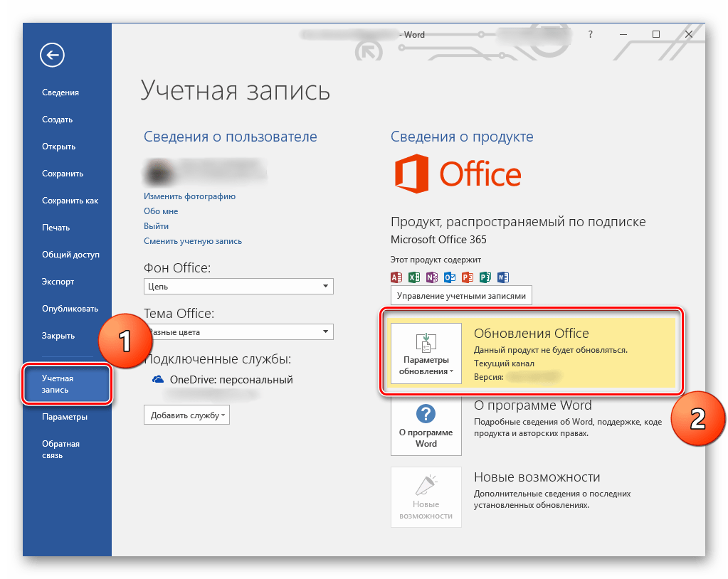Screen dimensions: 728x579
Task: Click the Word app icon in product list
Action: 503,277
